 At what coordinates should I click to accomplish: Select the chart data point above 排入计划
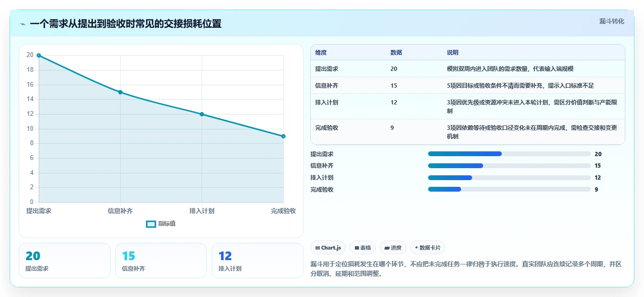(202, 114)
